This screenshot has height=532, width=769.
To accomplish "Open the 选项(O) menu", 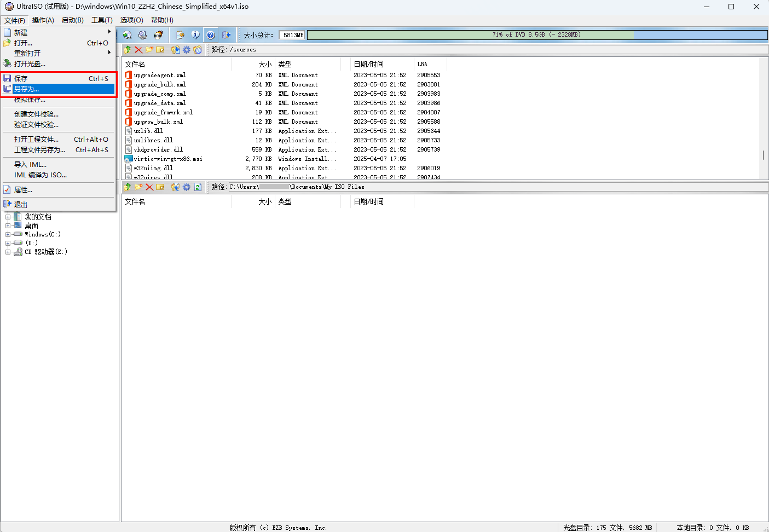I will tap(131, 20).
